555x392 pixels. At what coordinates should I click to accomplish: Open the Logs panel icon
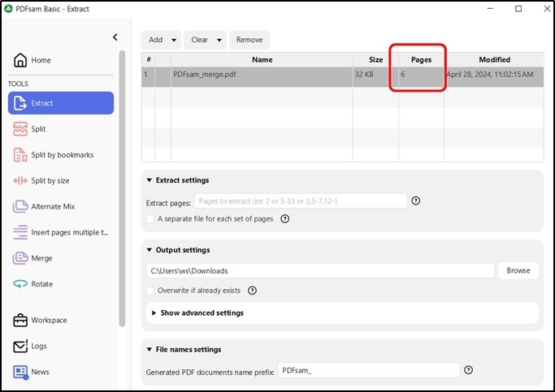[21, 347]
